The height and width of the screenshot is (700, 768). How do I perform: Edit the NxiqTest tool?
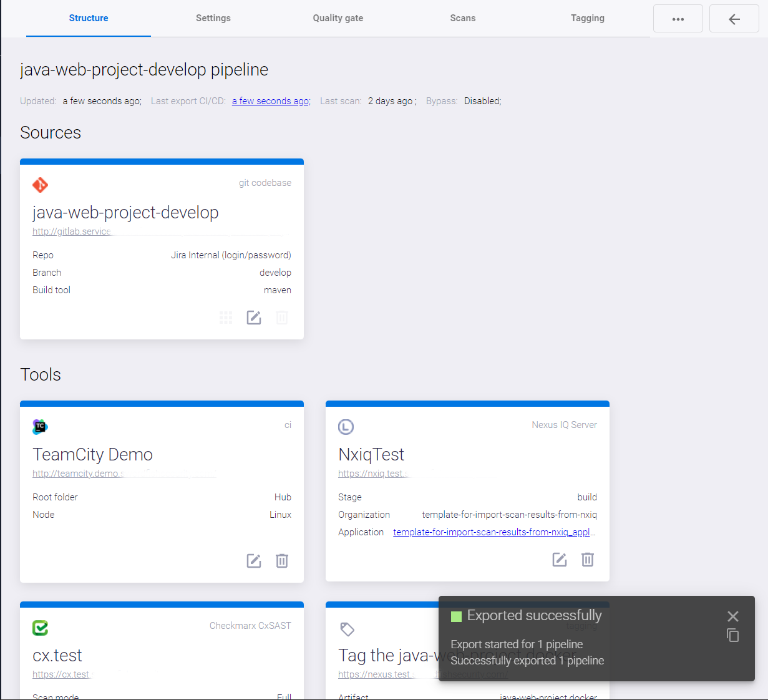[560, 560]
